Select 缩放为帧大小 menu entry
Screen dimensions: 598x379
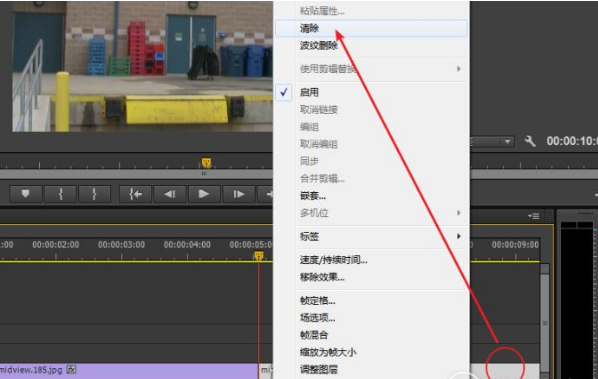click(371, 352)
